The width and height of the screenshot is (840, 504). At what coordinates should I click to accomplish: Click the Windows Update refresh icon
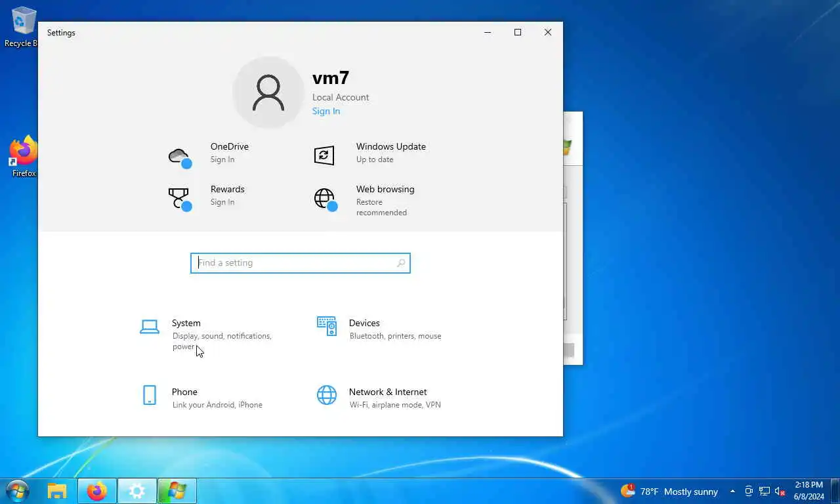tap(324, 155)
